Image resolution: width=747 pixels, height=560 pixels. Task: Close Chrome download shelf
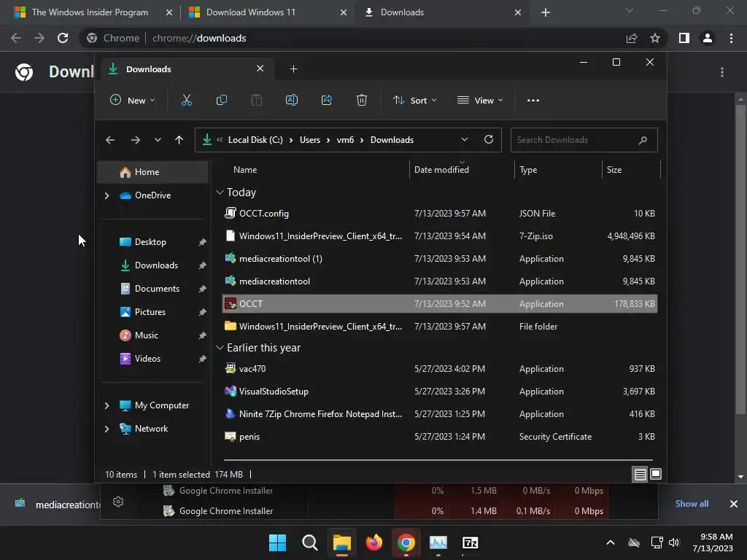coord(734,504)
